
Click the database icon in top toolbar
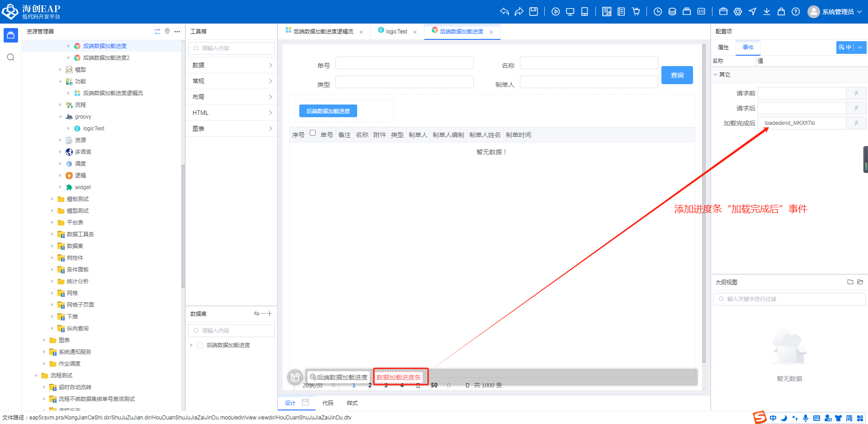pyautogui.click(x=672, y=12)
